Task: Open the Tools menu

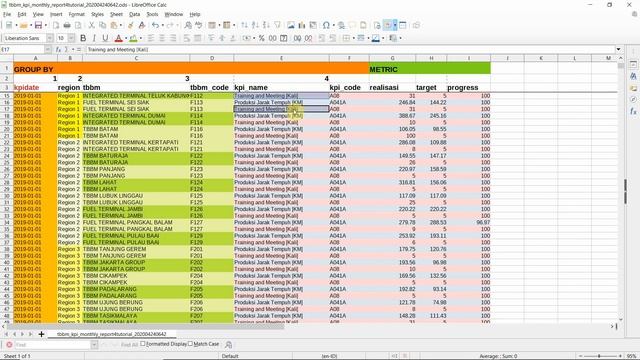Action: click(x=152, y=14)
